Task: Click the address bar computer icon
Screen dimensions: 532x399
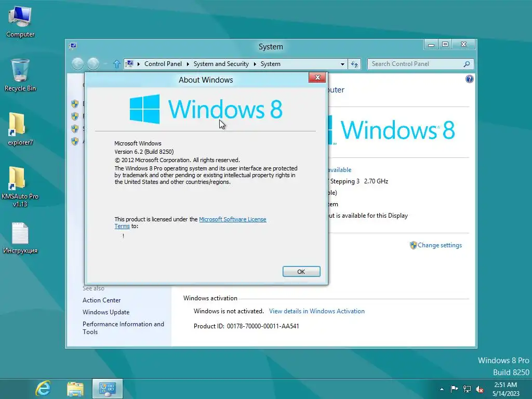Action: click(129, 64)
